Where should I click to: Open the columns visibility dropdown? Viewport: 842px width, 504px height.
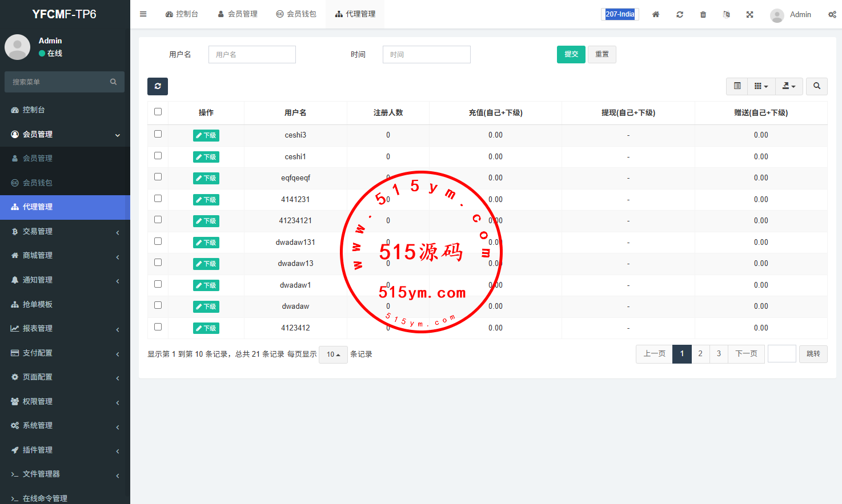tap(761, 86)
